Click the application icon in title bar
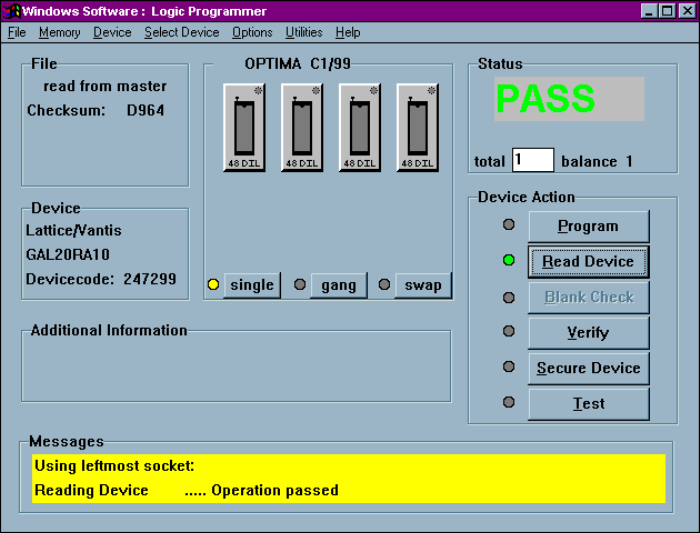Screen dimensions: 700x533 click(x=13, y=11)
